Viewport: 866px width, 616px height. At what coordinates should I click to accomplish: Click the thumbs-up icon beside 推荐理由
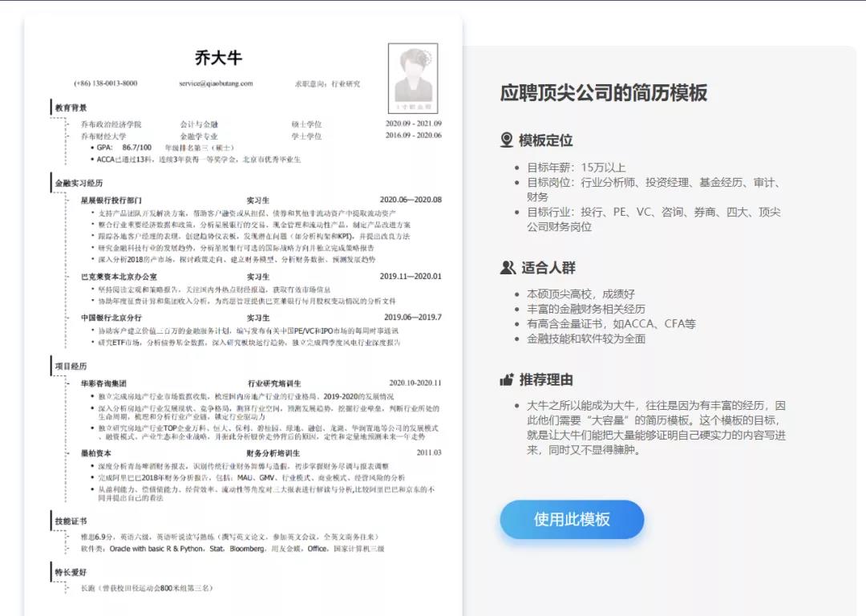point(507,379)
